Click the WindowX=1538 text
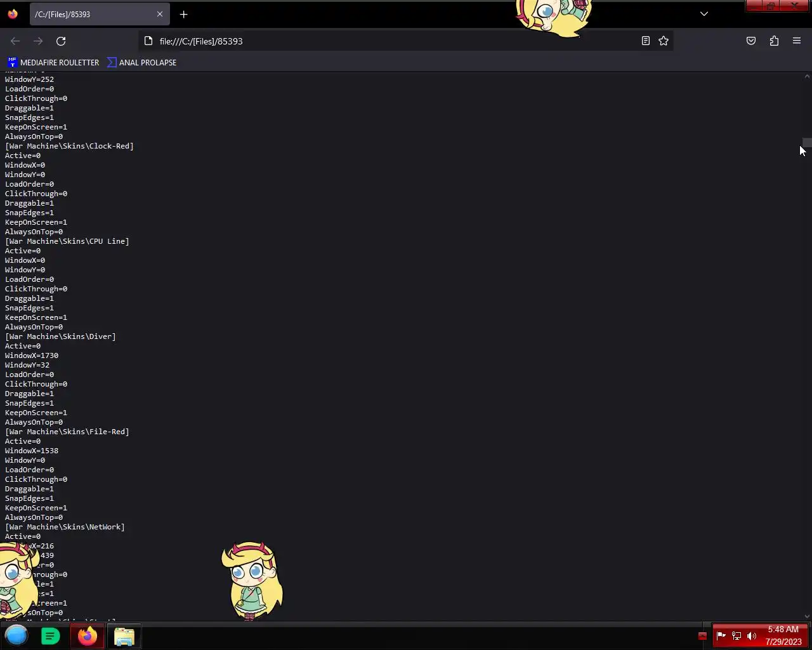Screen dimensions: 812x650 point(32,451)
